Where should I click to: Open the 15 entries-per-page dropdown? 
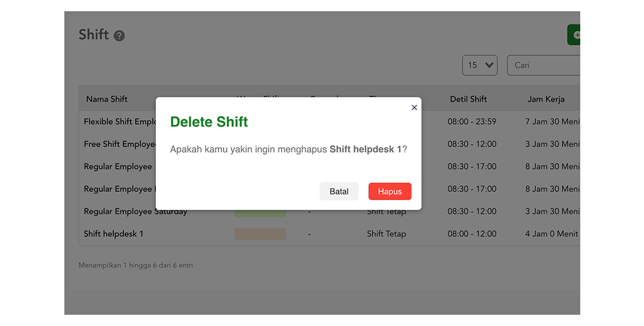pos(479,66)
